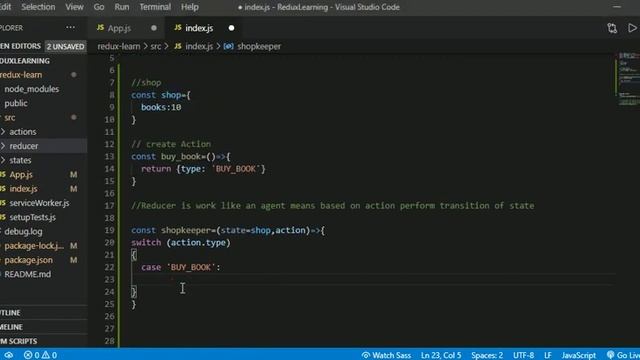Screen dimensions: 640x360
Task: Open package-lock.json file
Action: click(x=34, y=246)
